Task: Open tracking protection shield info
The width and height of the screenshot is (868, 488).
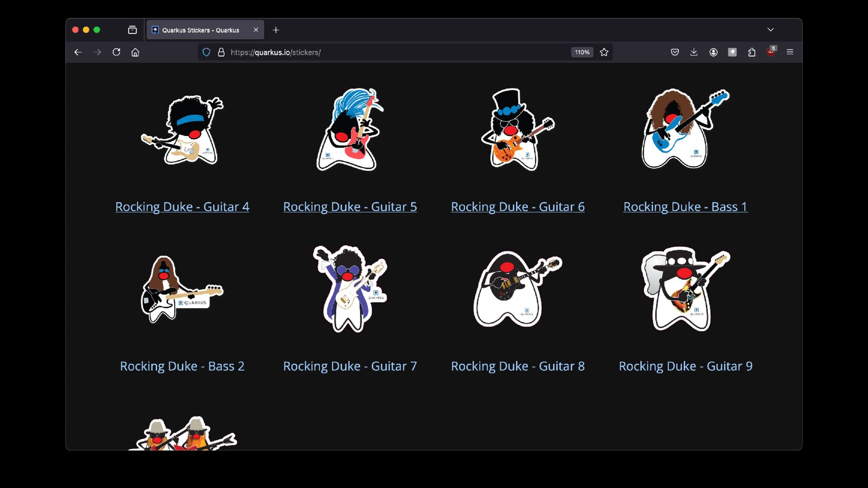Action: pos(206,52)
